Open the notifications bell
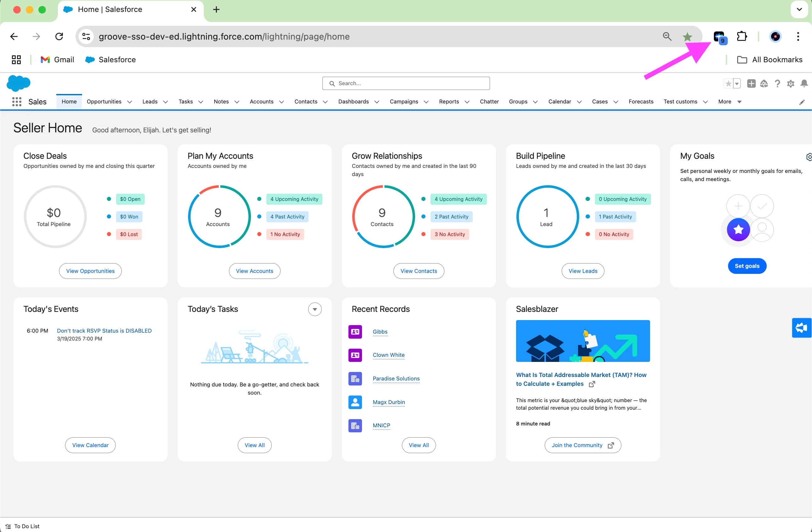Viewport: 812px width, 532px height. coord(804,84)
